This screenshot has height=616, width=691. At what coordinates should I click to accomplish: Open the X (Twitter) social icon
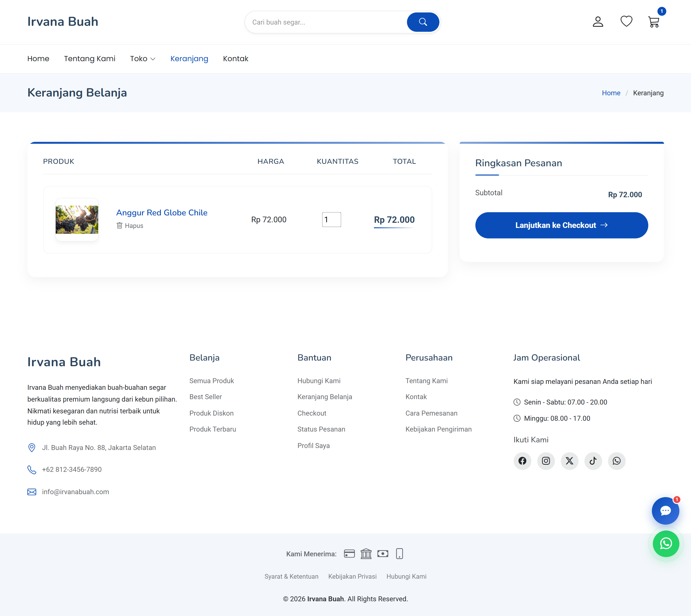click(569, 461)
